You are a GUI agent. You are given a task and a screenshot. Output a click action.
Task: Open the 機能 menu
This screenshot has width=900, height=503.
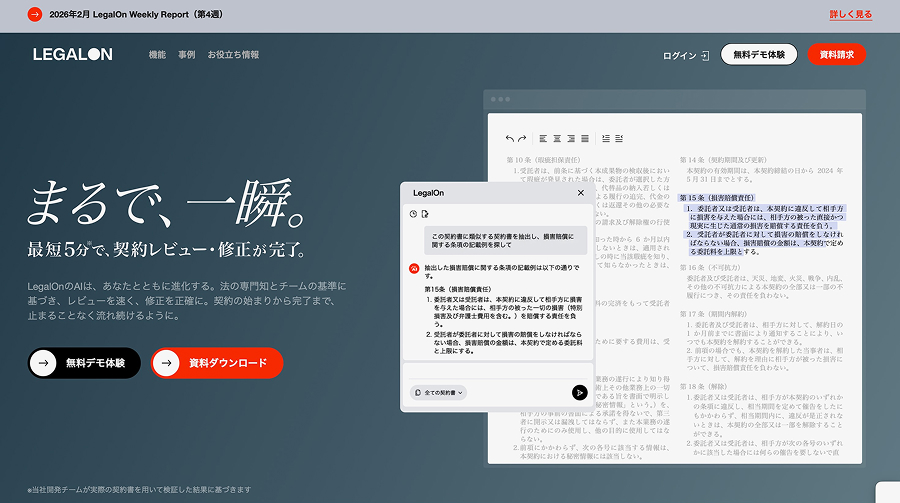[157, 55]
